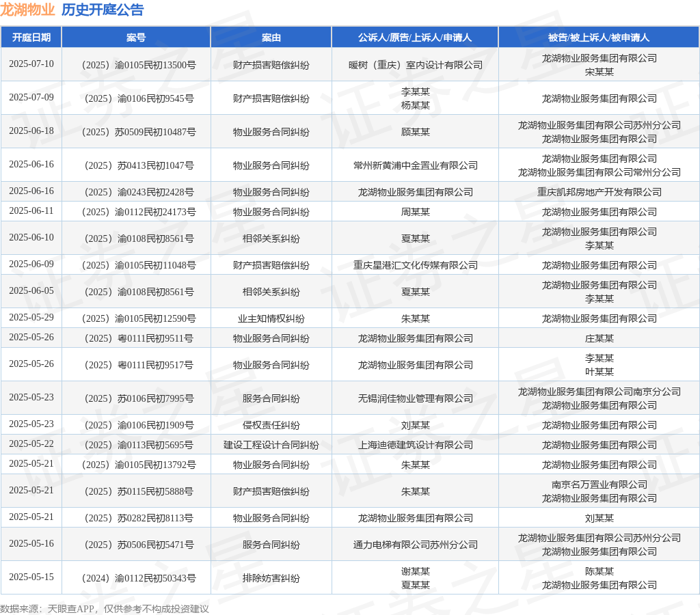Select 业主知情权纠纷 case cause cell
The image size is (700, 615).
click(271, 318)
